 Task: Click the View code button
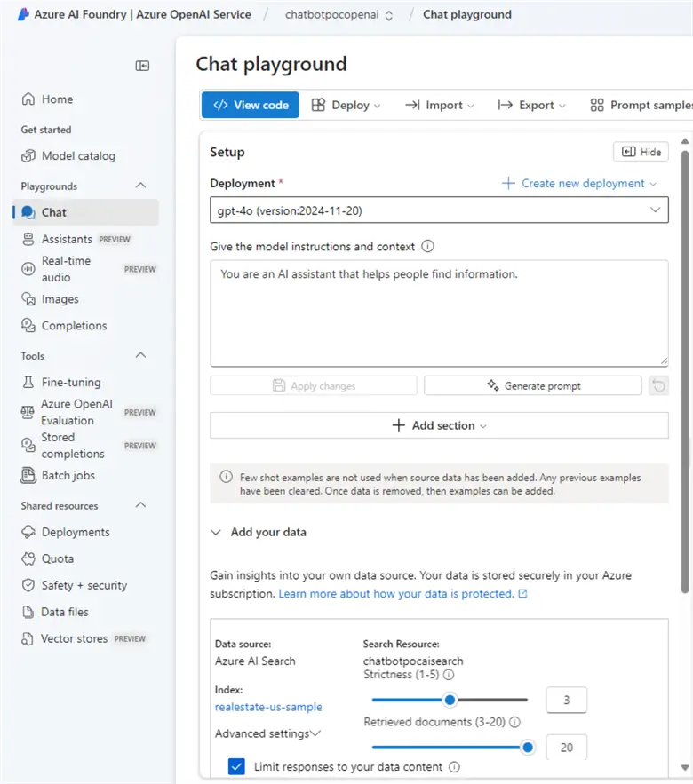tap(251, 105)
